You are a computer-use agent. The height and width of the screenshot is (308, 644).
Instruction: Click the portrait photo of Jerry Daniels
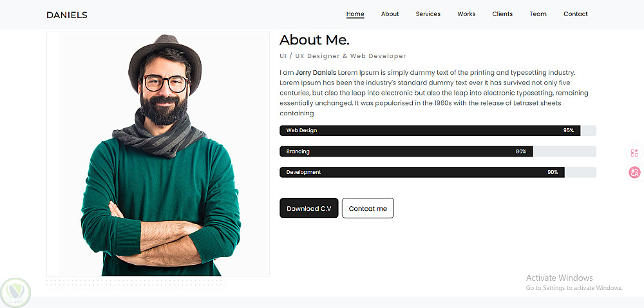pos(158,154)
